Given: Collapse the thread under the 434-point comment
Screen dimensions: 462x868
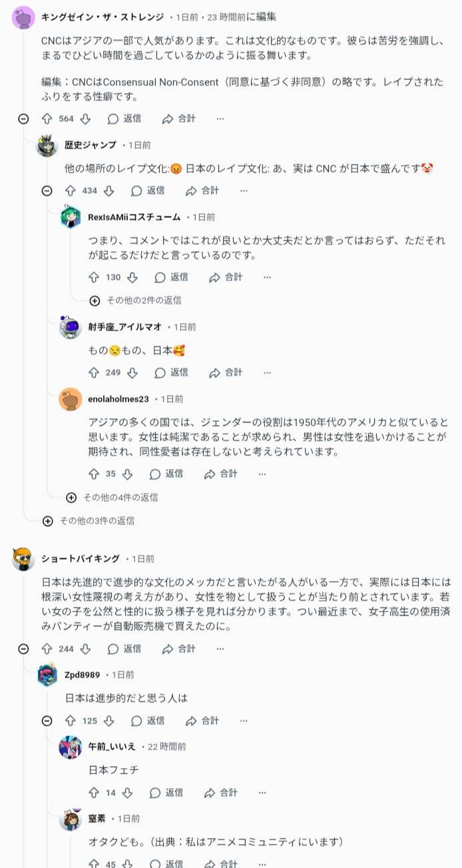Looking at the screenshot, I should click(x=47, y=191).
